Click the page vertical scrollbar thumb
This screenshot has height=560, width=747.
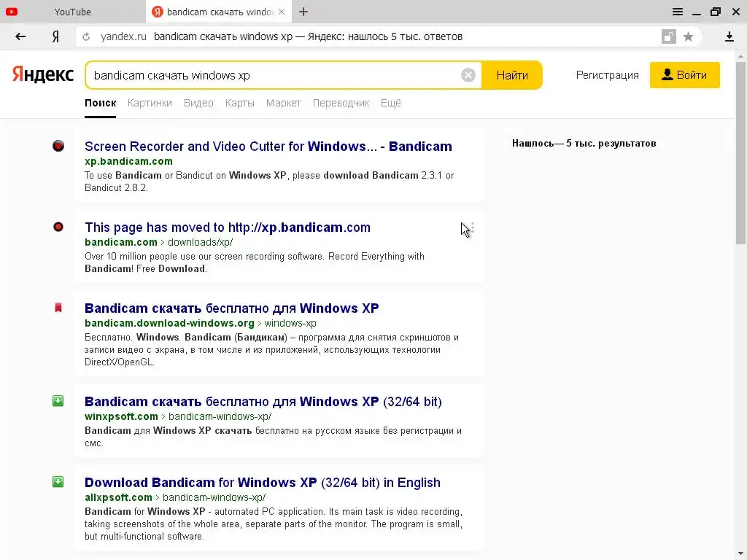pyautogui.click(x=741, y=152)
